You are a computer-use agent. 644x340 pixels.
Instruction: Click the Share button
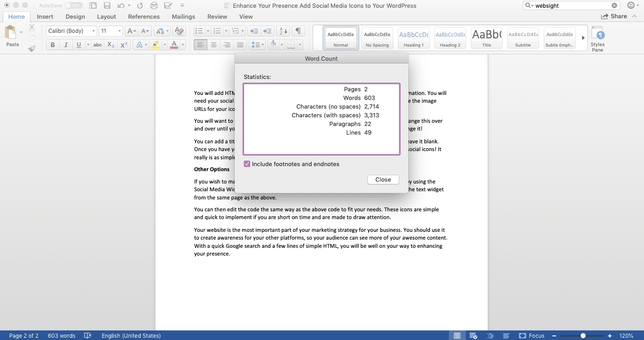tap(614, 16)
